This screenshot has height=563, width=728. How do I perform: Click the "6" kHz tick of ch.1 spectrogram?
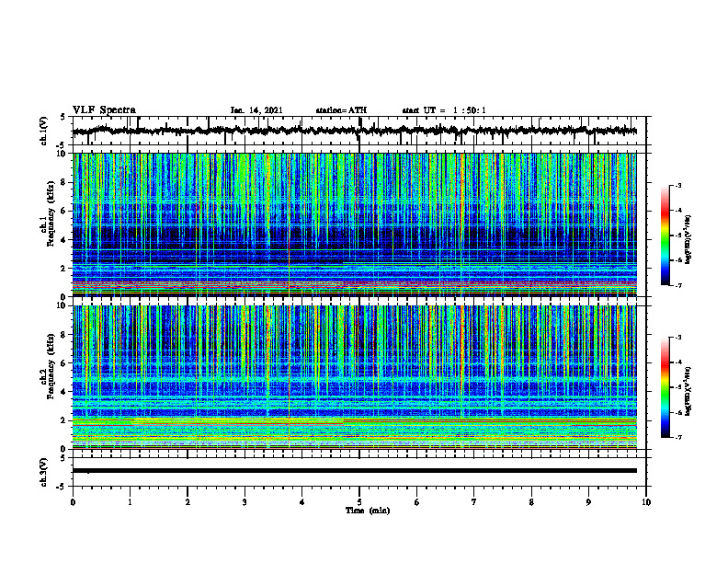coord(63,212)
